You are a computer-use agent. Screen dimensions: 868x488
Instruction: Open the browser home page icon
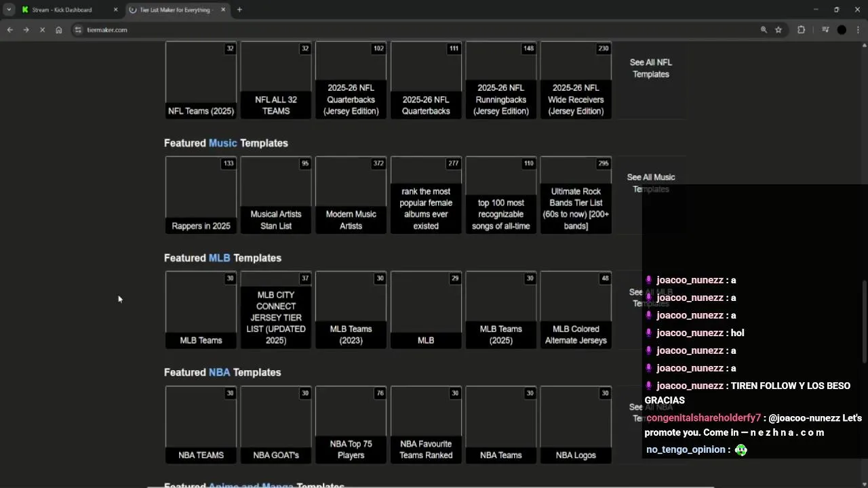[59, 30]
